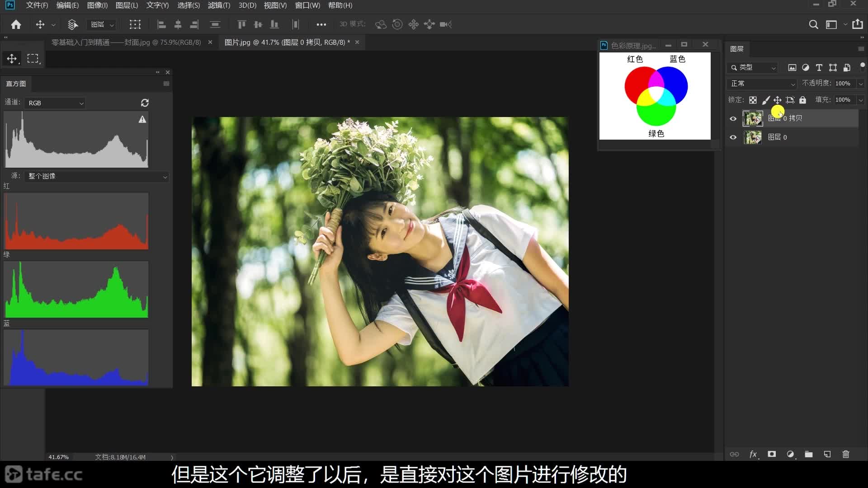Image resolution: width=868 pixels, height=488 pixels.
Task: Open the 填充 fill dropdown arrow
Action: pos(861,100)
